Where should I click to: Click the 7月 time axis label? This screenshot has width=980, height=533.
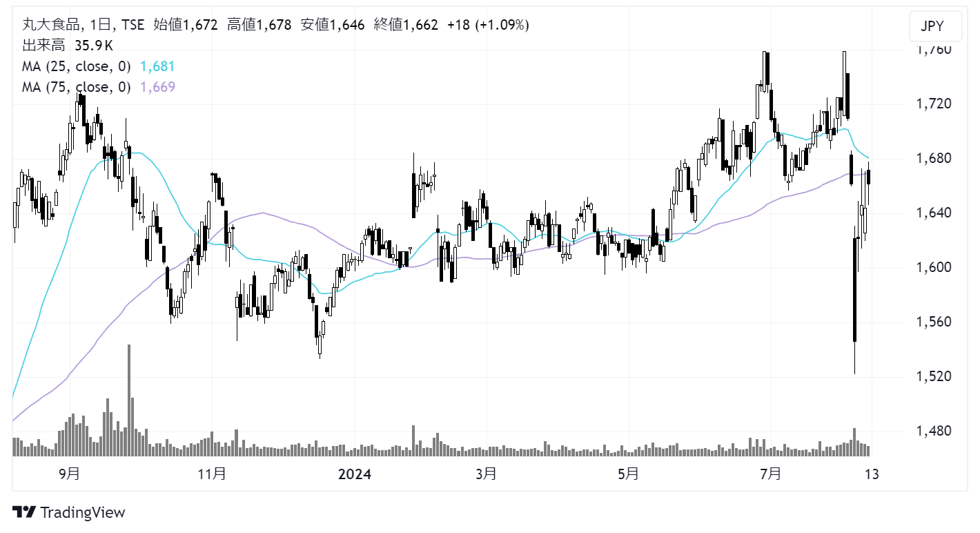point(770,474)
